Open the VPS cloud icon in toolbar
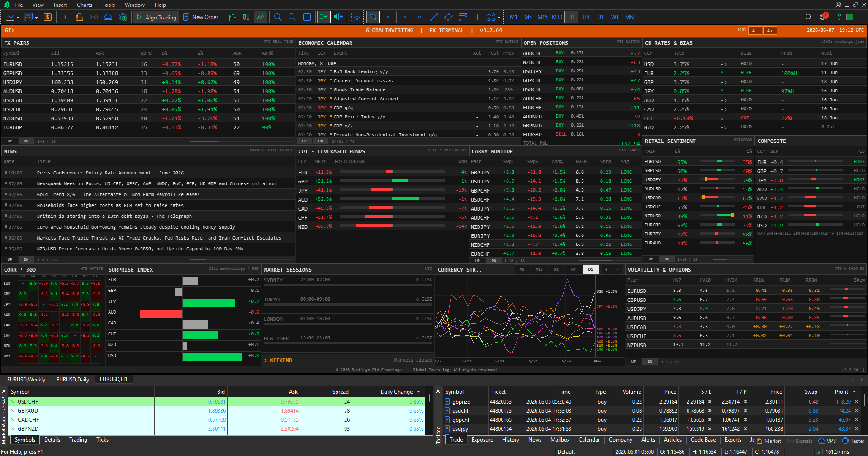This screenshot has height=456, width=868. (108, 17)
